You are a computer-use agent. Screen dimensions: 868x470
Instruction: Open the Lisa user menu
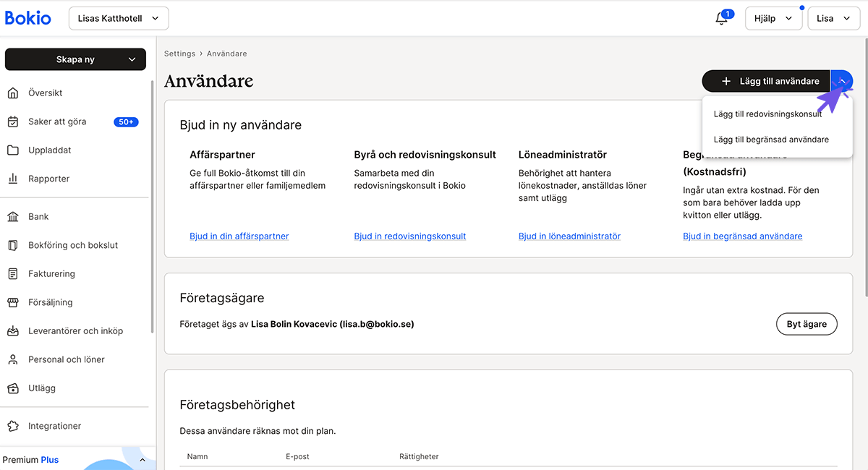(x=833, y=19)
